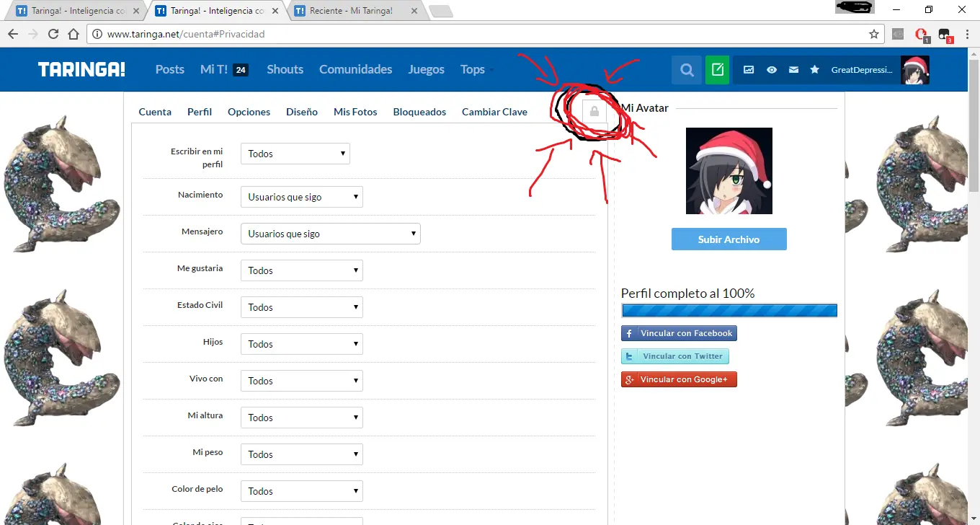Close the first Taringa! browser tab
The width and height of the screenshot is (980, 525).
136,11
